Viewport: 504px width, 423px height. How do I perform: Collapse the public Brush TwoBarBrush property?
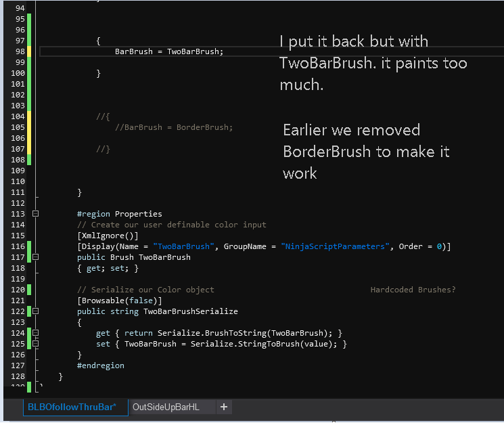coord(36,257)
